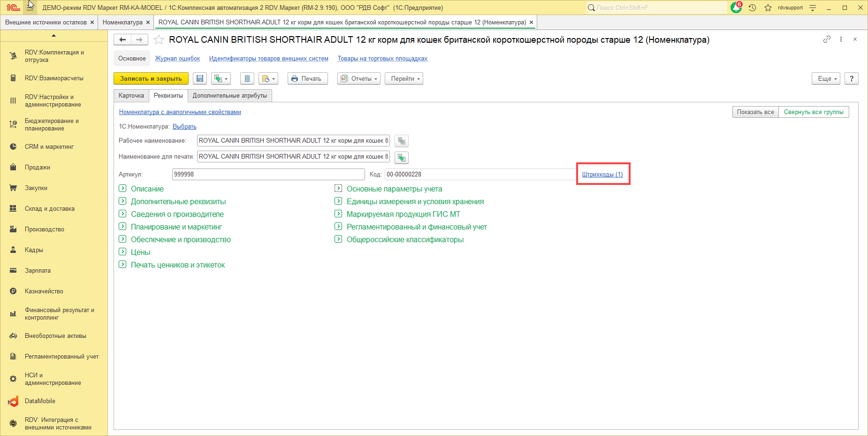Open Идентификаторы товаров внешних систем link
Screen dimensions: 868x436
click(x=269, y=59)
